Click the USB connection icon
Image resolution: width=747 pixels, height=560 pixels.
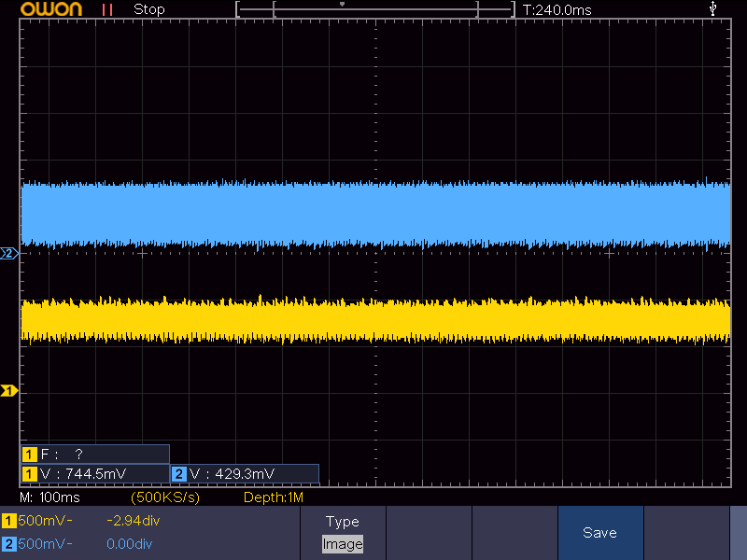point(712,8)
